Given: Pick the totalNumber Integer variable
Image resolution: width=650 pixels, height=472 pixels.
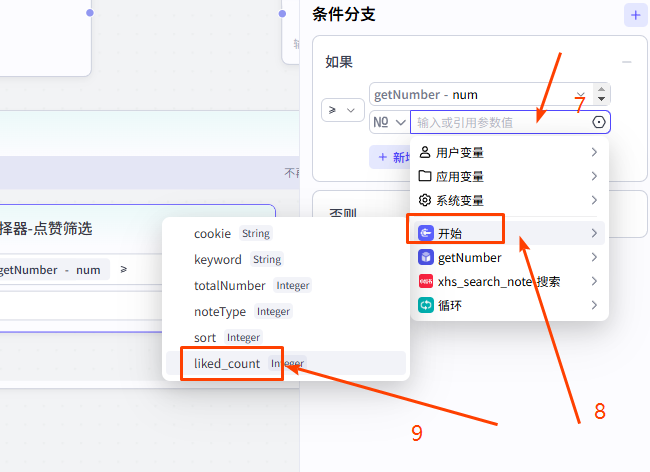Looking at the screenshot, I should [x=230, y=286].
